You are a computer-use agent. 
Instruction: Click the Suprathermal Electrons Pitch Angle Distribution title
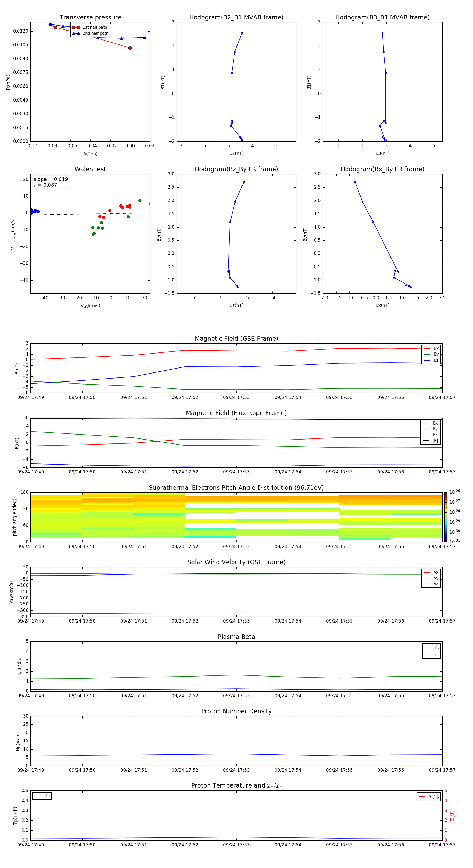tap(236, 488)
